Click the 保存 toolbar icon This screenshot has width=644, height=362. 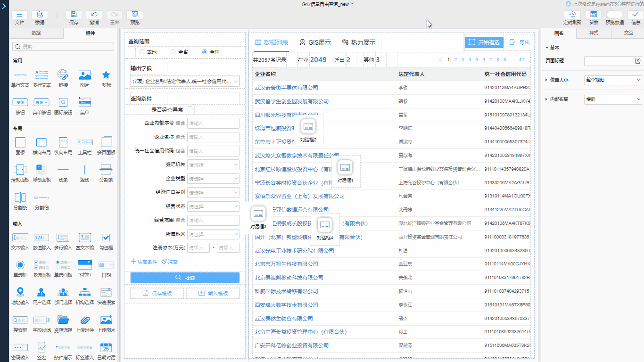click(73, 14)
